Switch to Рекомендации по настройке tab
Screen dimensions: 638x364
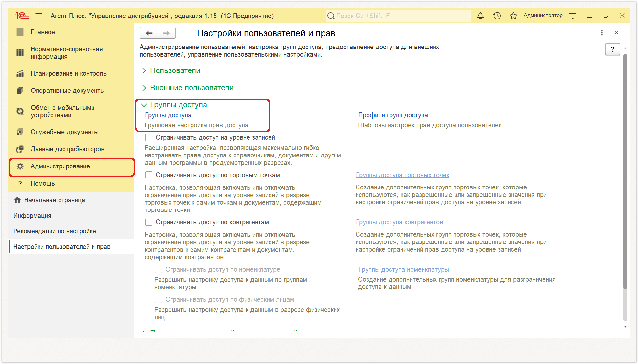click(71, 231)
